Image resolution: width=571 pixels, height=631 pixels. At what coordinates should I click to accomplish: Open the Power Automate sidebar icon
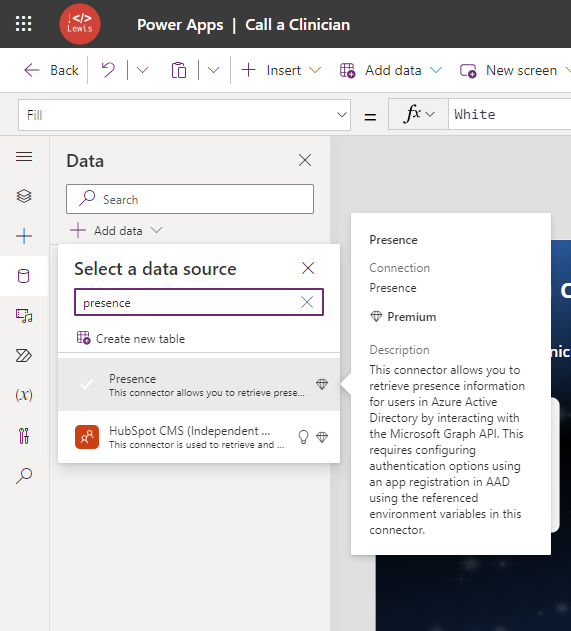24,355
